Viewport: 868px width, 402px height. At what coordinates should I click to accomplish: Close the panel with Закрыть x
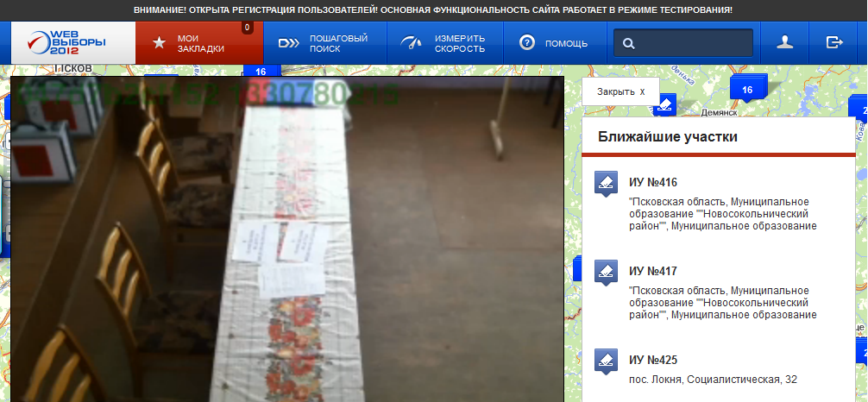pyautogui.click(x=620, y=92)
